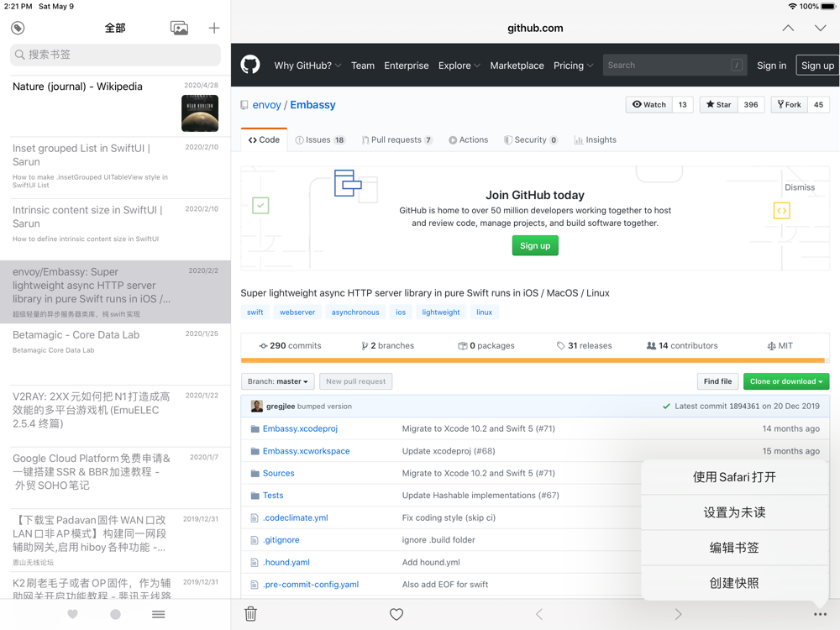Watch the Embassy repository
840x630 pixels.
648,104
